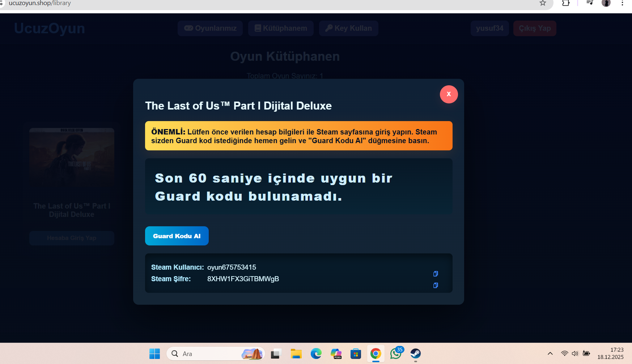
Task: Click the Guard code not found message
Action: pos(299,187)
